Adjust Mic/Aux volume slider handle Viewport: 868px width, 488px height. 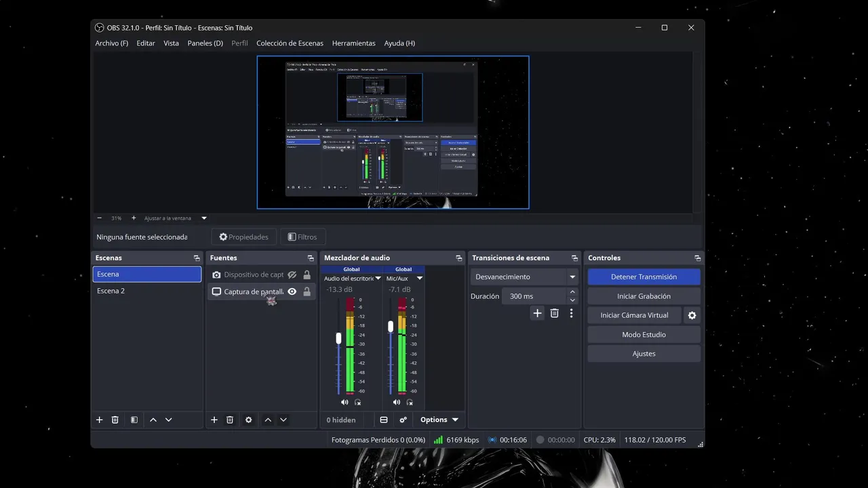pyautogui.click(x=391, y=327)
